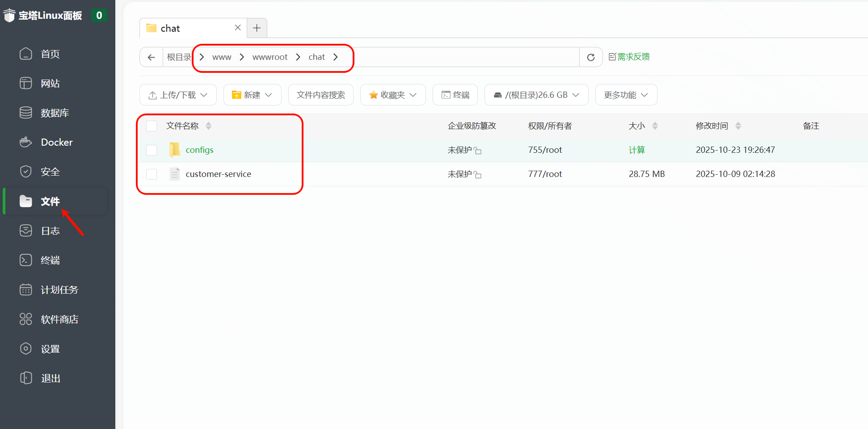The height and width of the screenshot is (429, 868).
Task: Check the configs folder checkbox
Action: coord(152,150)
